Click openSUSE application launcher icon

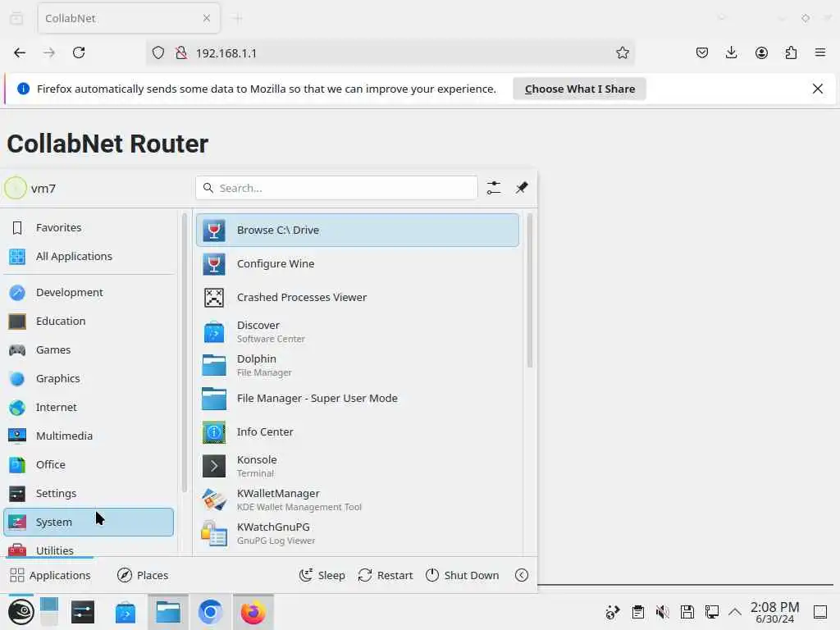[x=21, y=612]
